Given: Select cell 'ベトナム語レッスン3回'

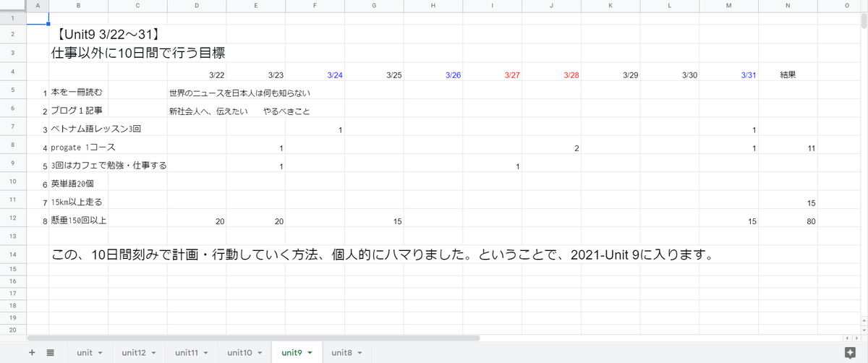Looking at the screenshot, I should pyautogui.click(x=96, y=129).
